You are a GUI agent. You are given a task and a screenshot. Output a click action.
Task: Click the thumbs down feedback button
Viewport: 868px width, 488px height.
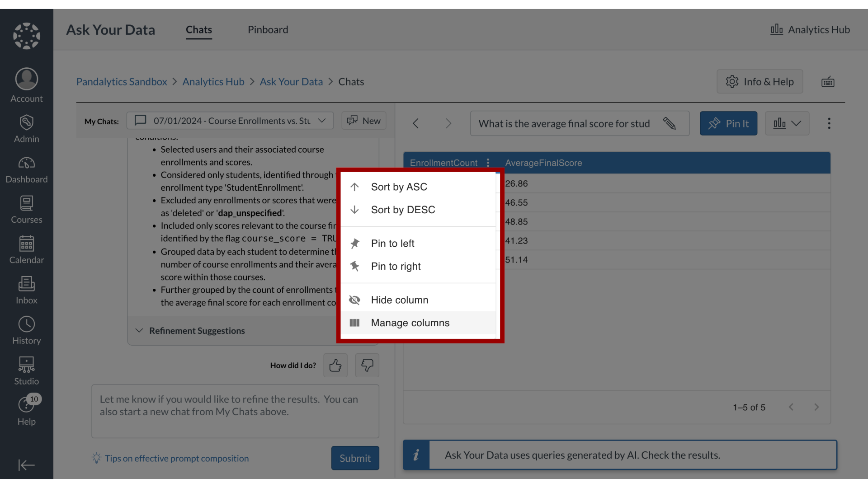coord(367,364)
